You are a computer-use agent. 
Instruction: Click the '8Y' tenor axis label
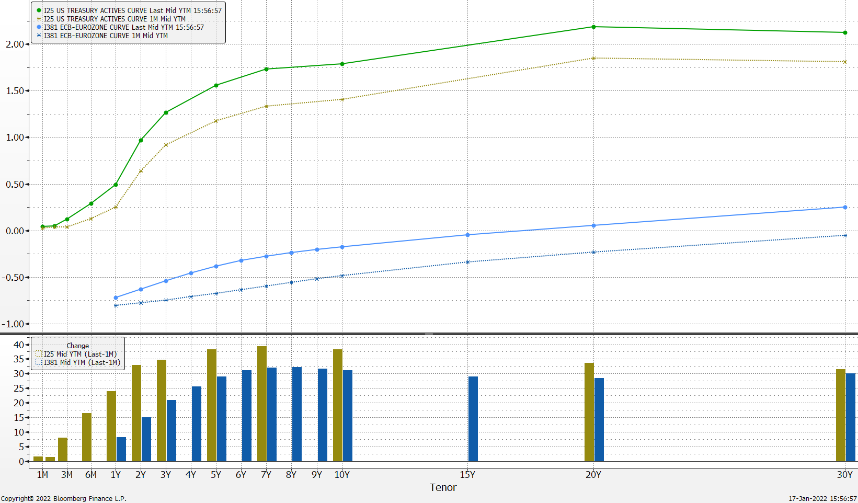pyautogui.click(x=292, y=475)
